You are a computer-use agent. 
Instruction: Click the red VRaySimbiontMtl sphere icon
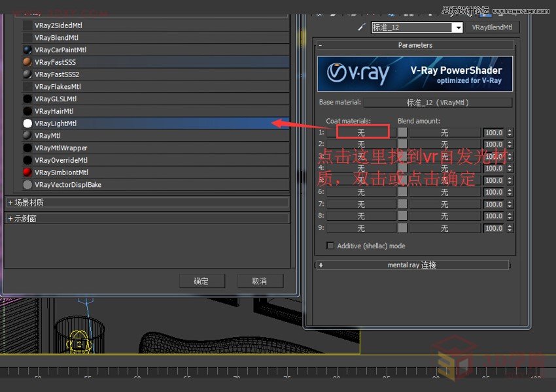tap(27, 172)
